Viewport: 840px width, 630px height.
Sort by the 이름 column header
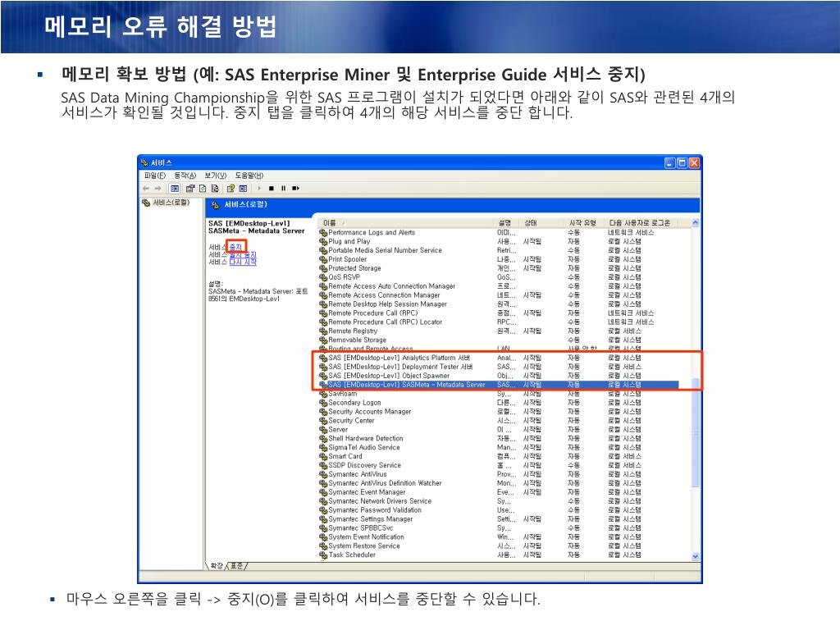[x=405, y=223]
